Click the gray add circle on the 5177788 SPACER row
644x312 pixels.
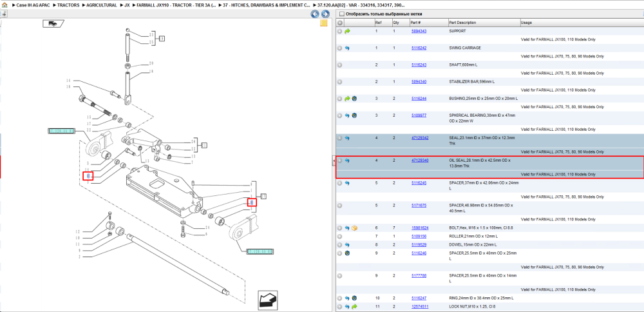[339, 276]
